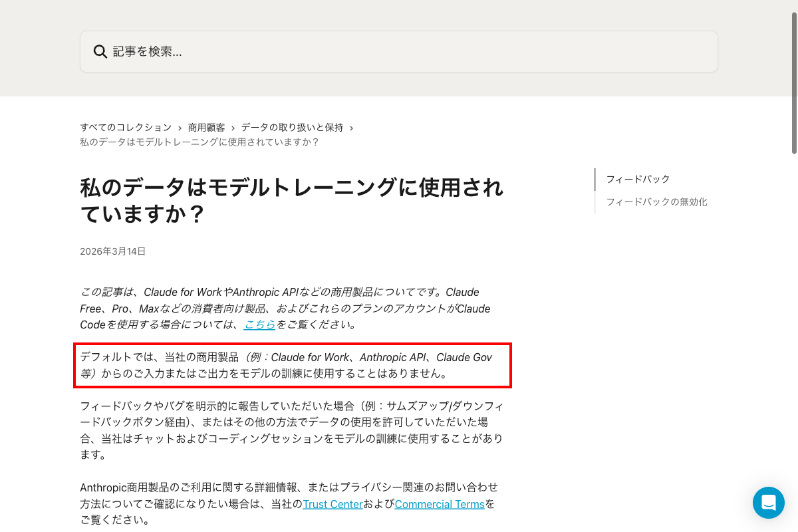Open the すべてのコレクション breadcrumb
The image size is (798, 532).
[126, 127]
